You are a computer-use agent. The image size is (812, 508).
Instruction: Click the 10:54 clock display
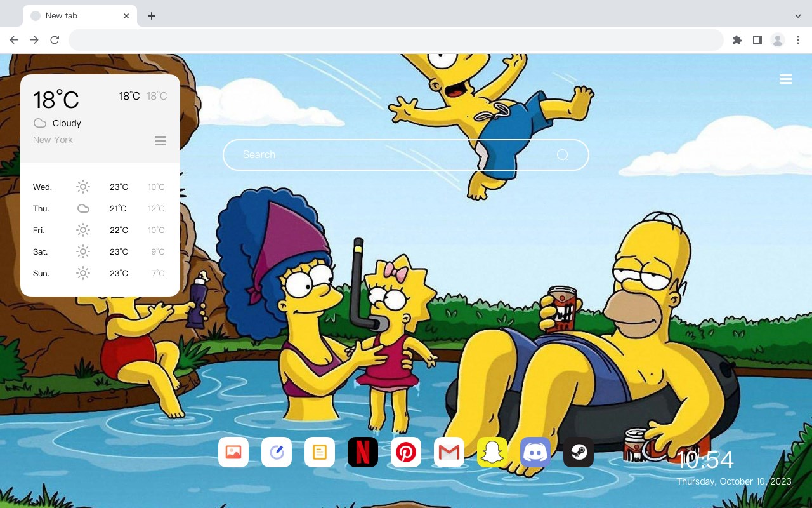click(705, 459)
